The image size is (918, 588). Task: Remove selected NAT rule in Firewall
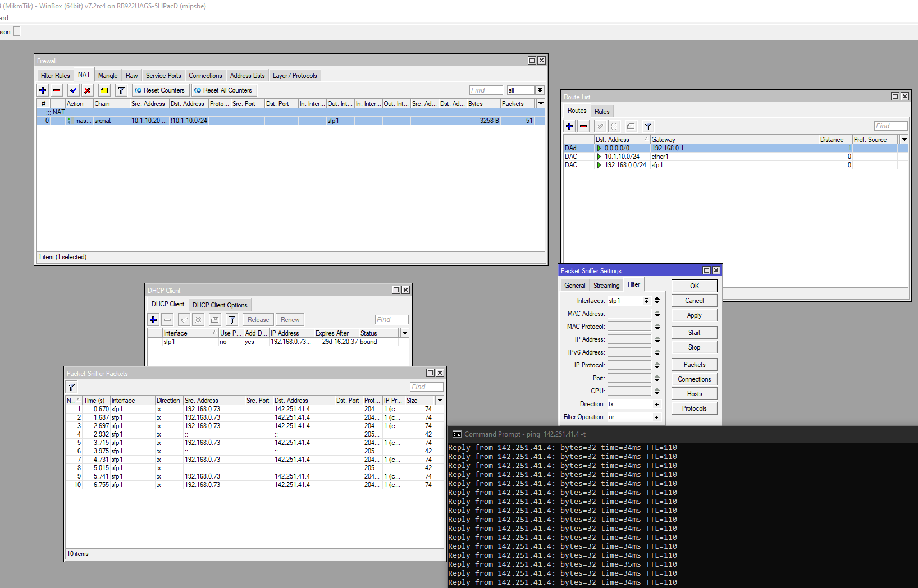pos(57,90)
